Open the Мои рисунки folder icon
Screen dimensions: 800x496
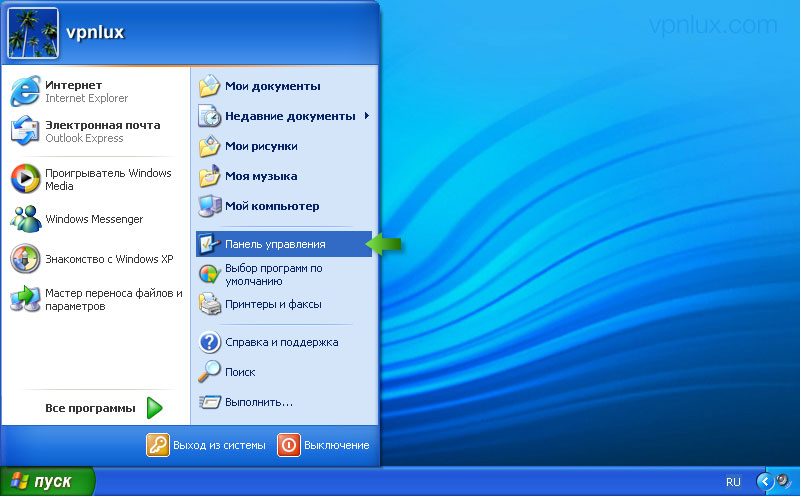(x=209, y=146)
